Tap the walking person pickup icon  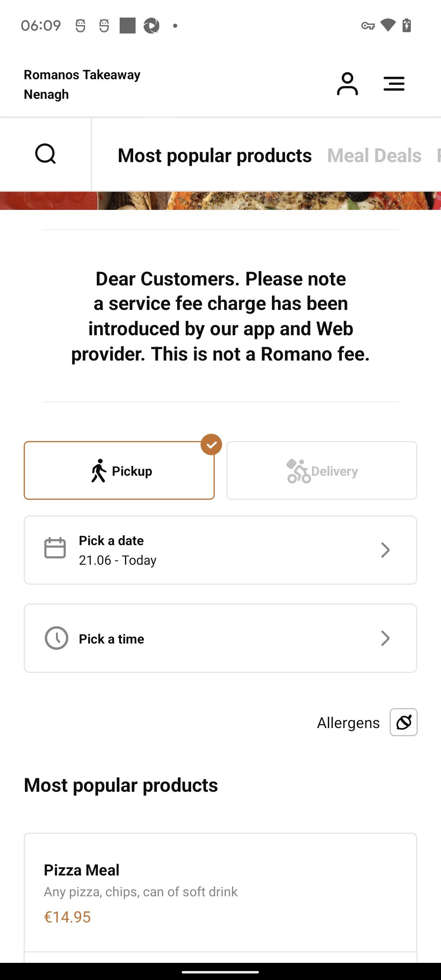(x=98, y=470)
